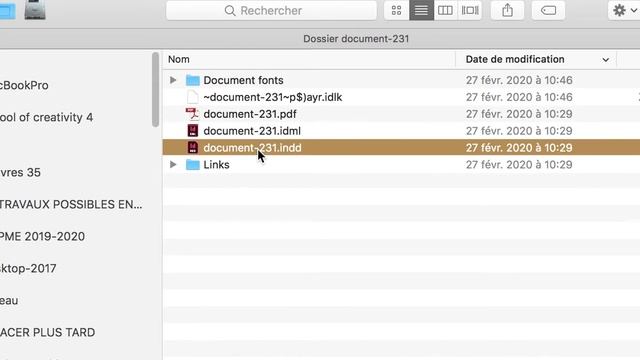640x360 pixels.
Task: Select the Links folder name
Action: point(216,164)
